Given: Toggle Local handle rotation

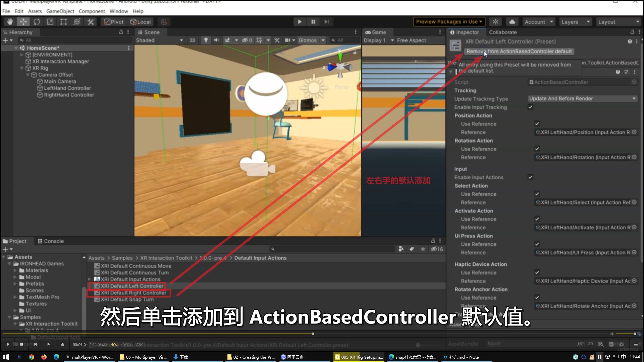Looking at the screenshot, I should (141, 22).
